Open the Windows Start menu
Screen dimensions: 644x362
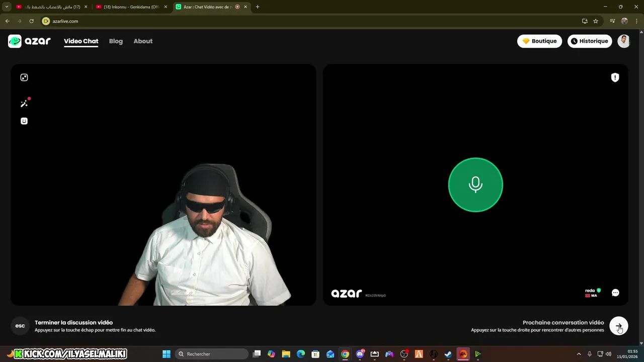167,354
